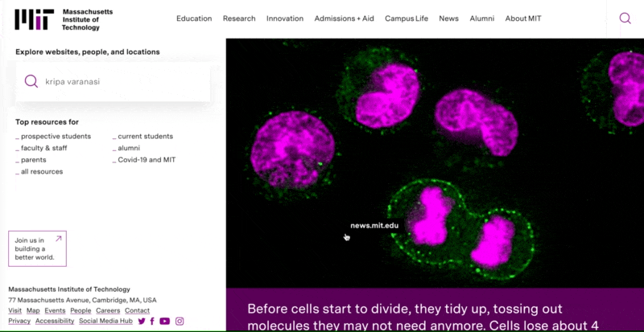Expand the About MIT menu
This screenshot has width=644, height=332.
523,18
